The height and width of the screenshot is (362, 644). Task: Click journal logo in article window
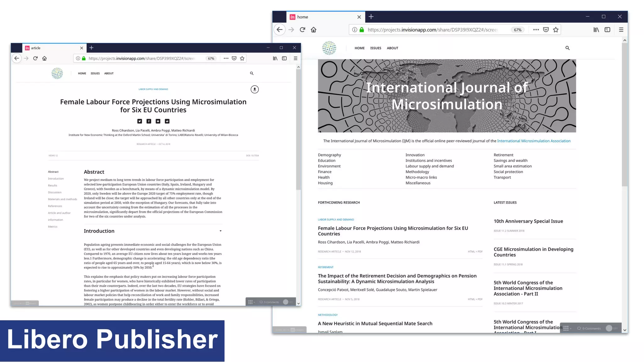(57, 73)
